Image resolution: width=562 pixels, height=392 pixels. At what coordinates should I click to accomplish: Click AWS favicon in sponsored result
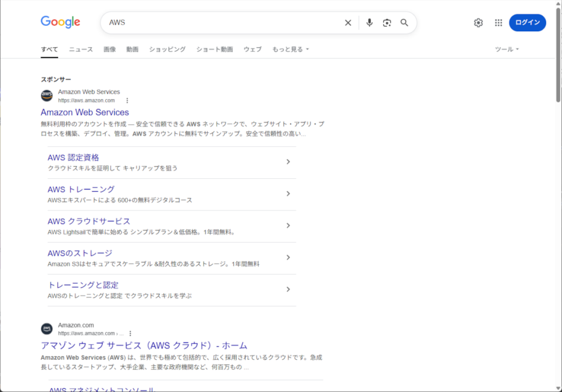click(47, 95)
